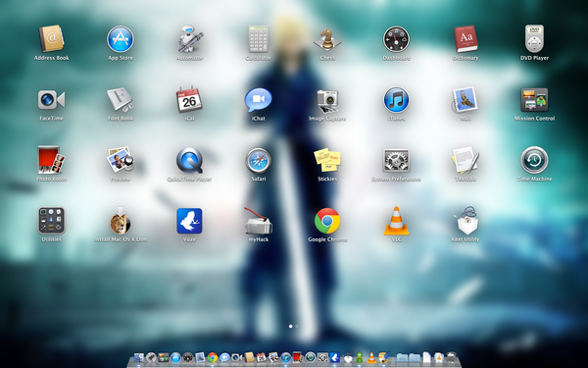Select the first Launchpad page dot
588x368 pixels.
click(291, 327)
